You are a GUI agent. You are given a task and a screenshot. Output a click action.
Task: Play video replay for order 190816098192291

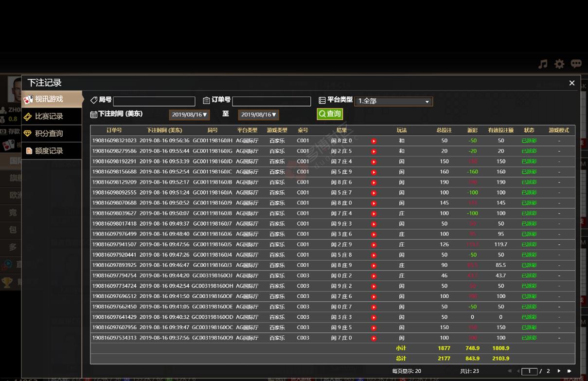pos(374,162)
